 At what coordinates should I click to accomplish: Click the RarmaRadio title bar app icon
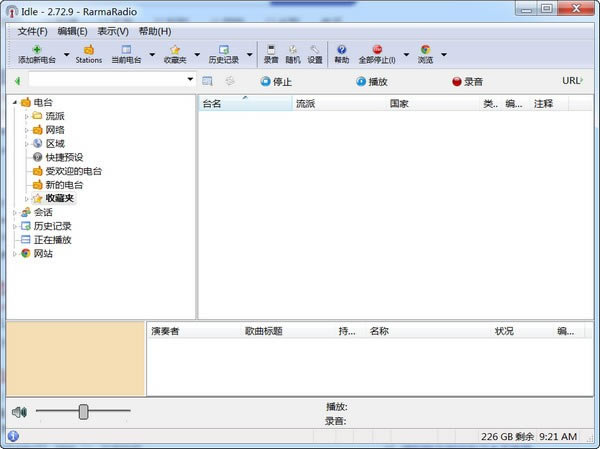click(x=12, y=11)
